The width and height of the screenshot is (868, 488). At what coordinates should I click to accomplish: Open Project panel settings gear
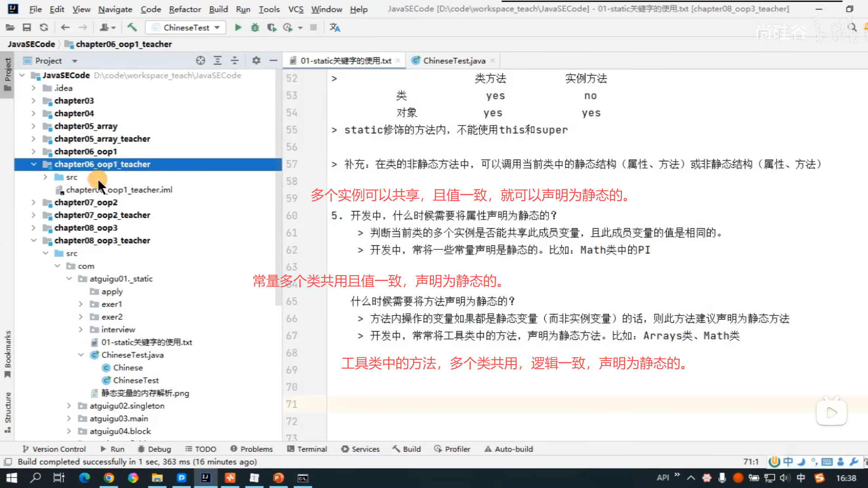256,61
